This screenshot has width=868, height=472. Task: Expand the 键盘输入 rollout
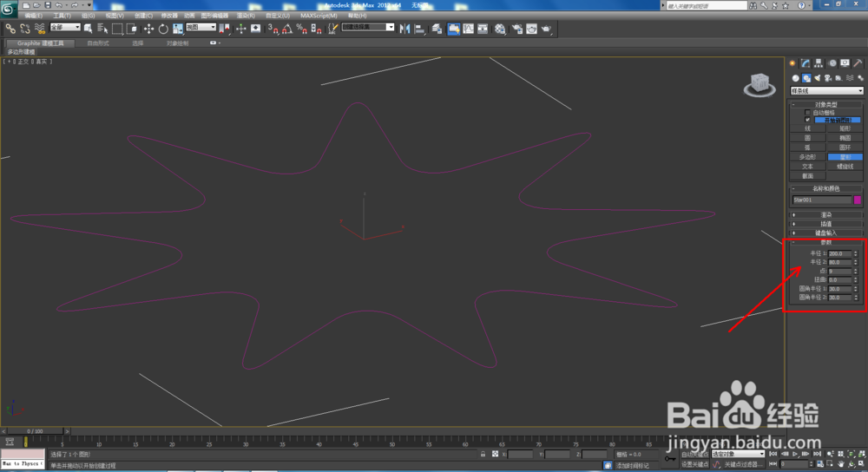click(x=826, y=233)
